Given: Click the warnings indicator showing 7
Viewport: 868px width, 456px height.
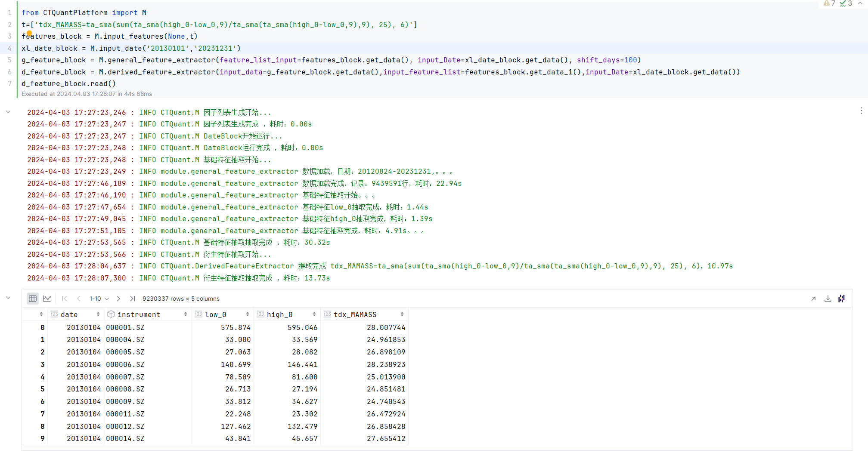Looking at the screenshot, I should click(829, 3).
